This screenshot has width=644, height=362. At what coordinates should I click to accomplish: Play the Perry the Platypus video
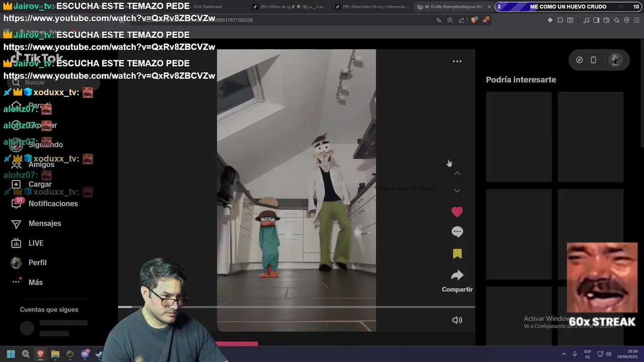296,190
